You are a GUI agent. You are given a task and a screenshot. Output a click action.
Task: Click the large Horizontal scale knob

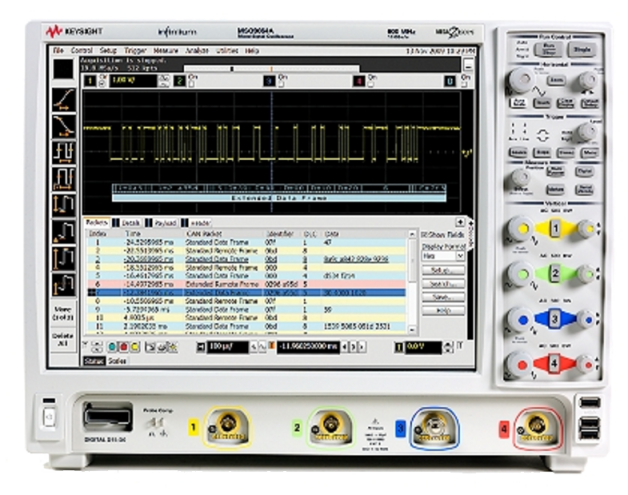[521, 79]
